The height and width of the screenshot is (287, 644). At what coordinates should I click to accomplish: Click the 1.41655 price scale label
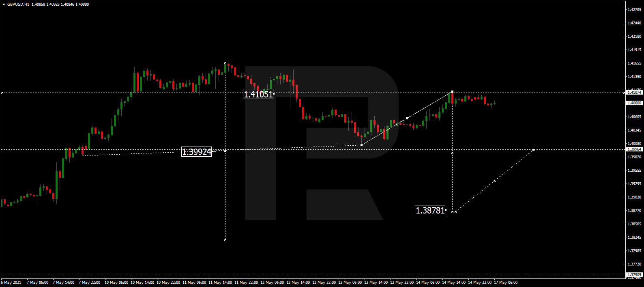click(x=634, y=63)
